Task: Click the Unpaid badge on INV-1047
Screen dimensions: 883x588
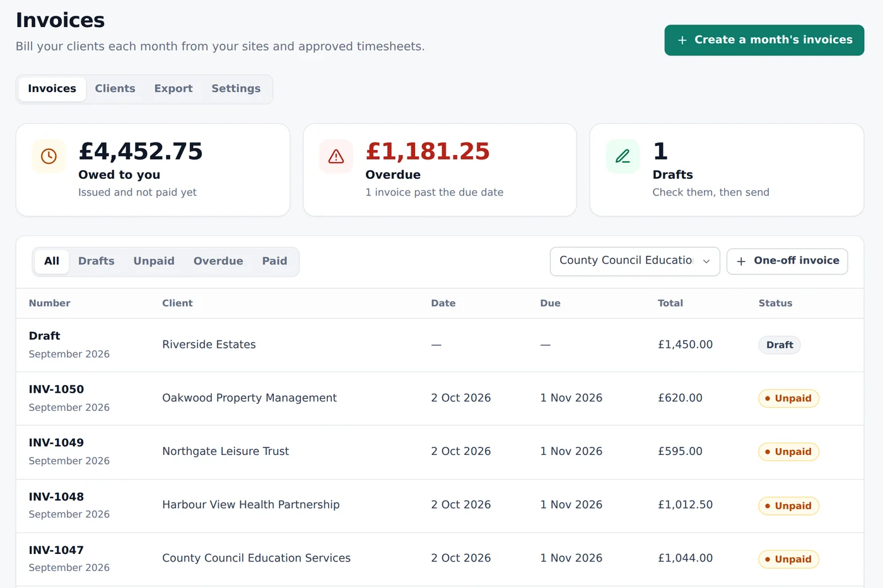Action: (788, 559)
